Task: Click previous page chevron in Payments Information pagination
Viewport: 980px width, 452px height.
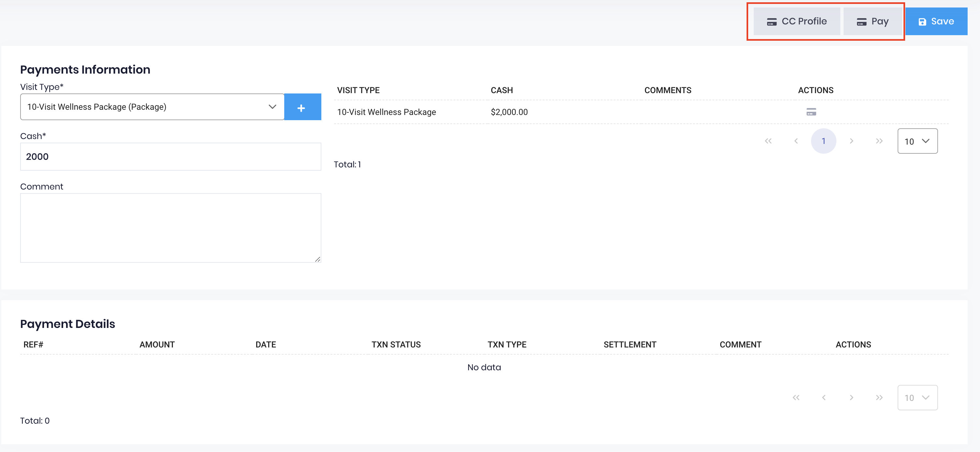Action: pos(796,141)
